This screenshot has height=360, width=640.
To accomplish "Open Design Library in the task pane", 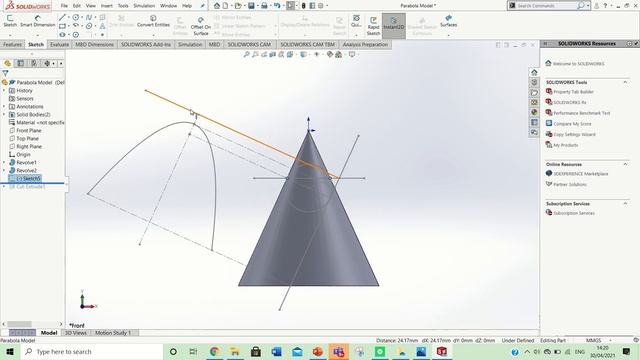I will click(x=534, y=82).
